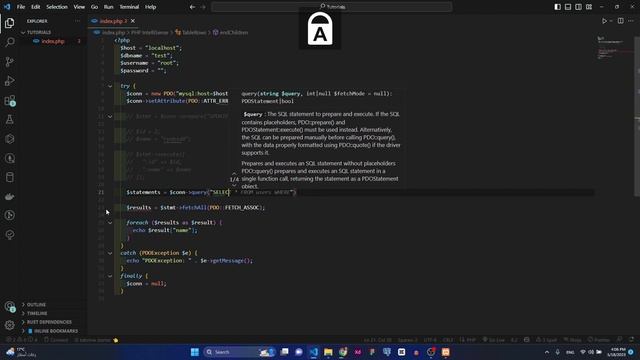
Task: Open the Accounts icon in activity bar
Action: click(9, 306)
